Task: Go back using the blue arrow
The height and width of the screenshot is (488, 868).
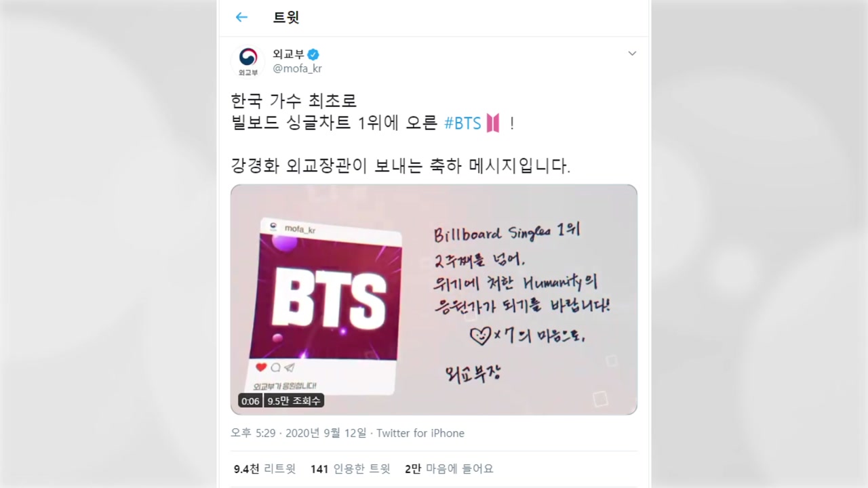Action: tap(241, 18)
